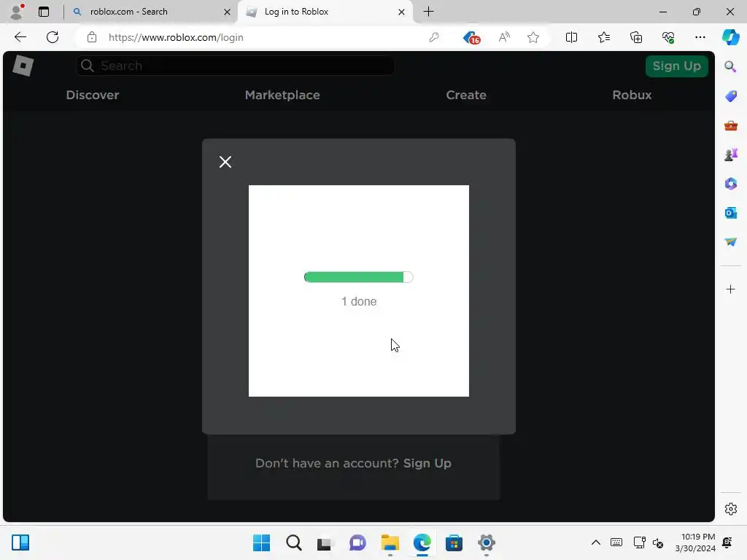Open the muted volume tray icon
747x560 pixels.
tap(658, 542)
